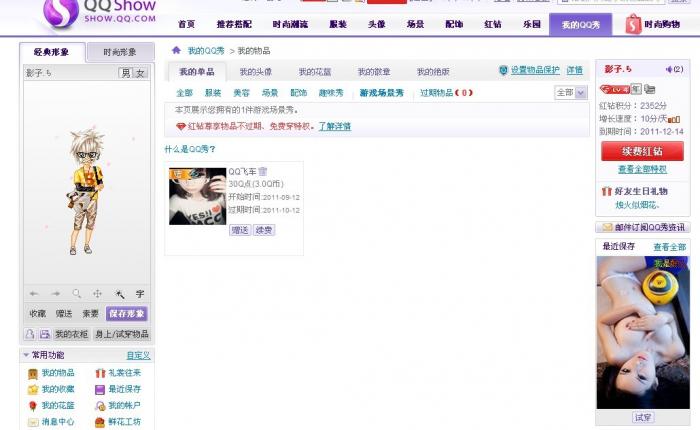Click the shield icon for 设置物品保护
The image size is (700, 430).
coord(504,70)
